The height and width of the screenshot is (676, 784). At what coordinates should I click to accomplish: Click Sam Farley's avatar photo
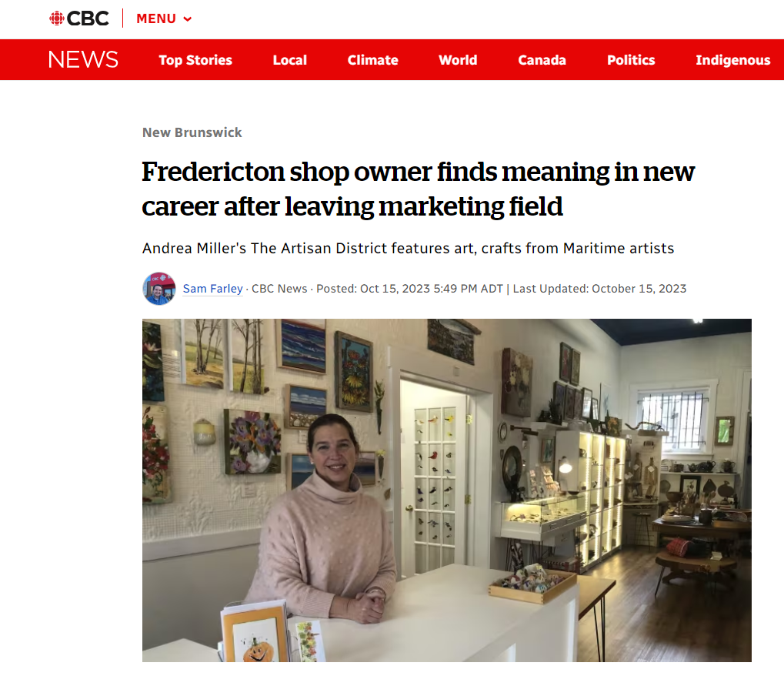(x=159, y=289)
